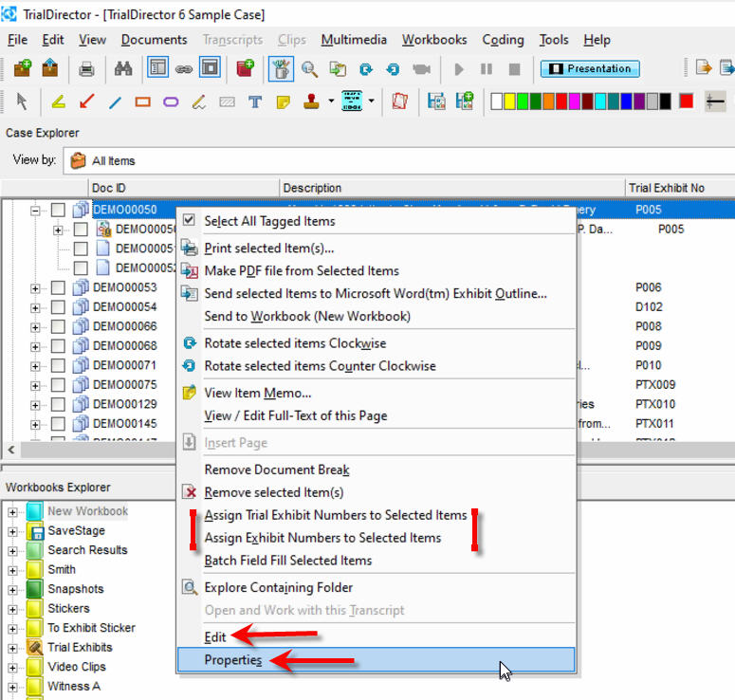
Task: Expand the DEMO00075 document node
Action: pos(35,386)
